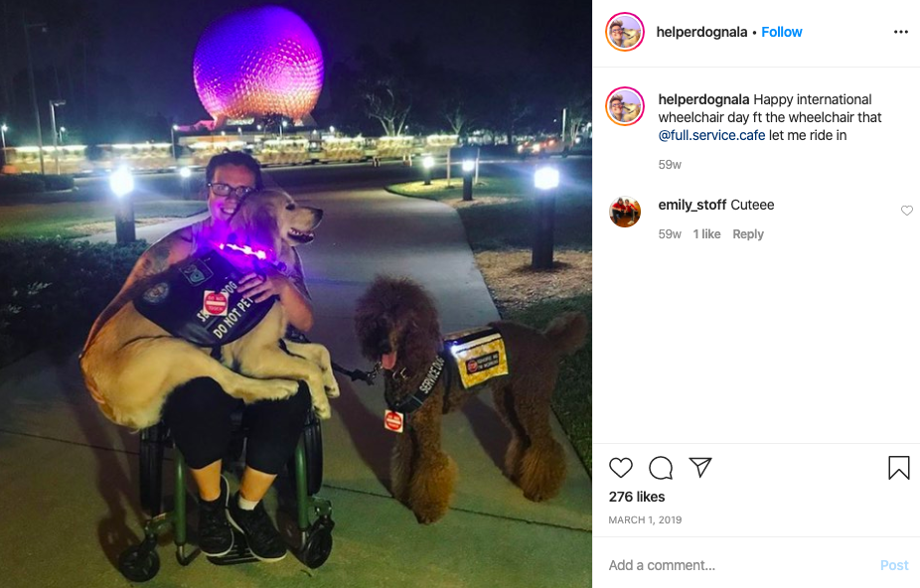
Task: View who liked the comment via 1 like
Action: (706, 234)
